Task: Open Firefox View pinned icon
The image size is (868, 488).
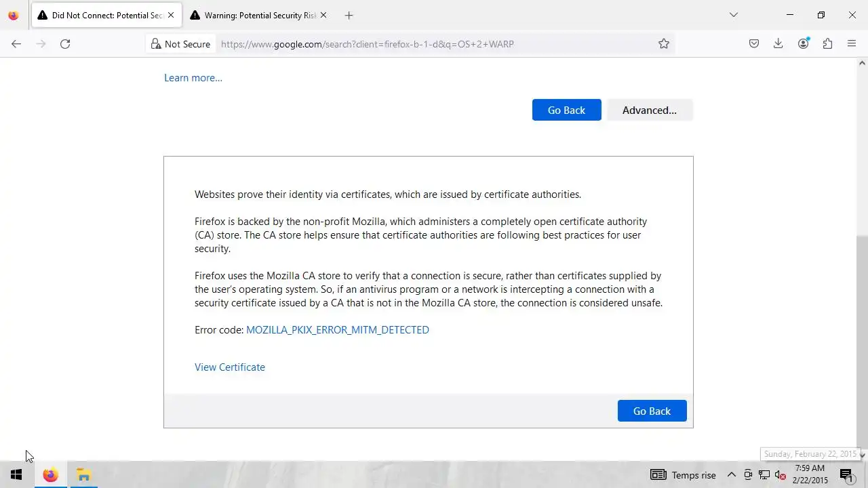Action: (x=14, y=15)
